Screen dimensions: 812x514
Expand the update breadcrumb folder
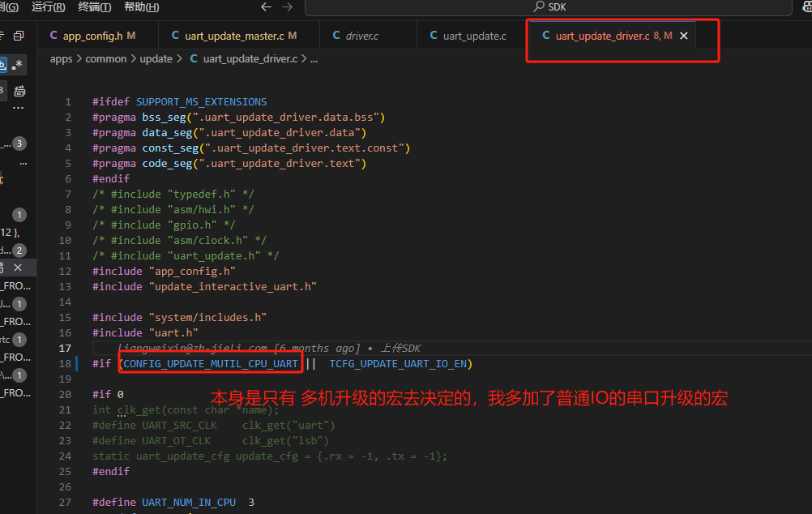pos(156,58)
